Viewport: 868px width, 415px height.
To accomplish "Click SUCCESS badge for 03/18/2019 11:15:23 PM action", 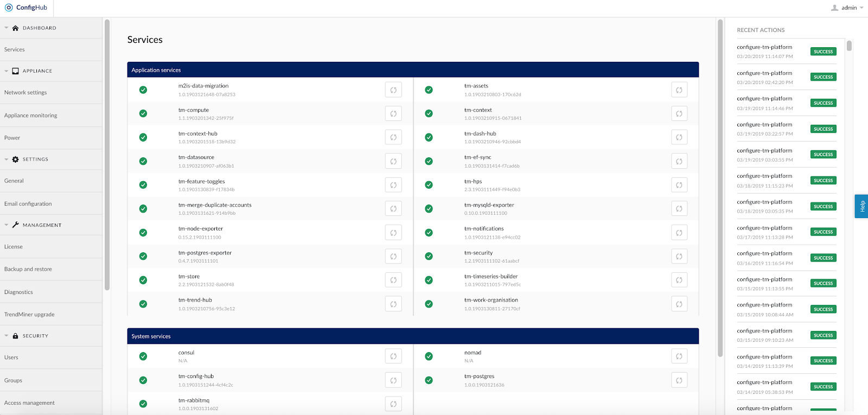I will [x=824, y=181].
